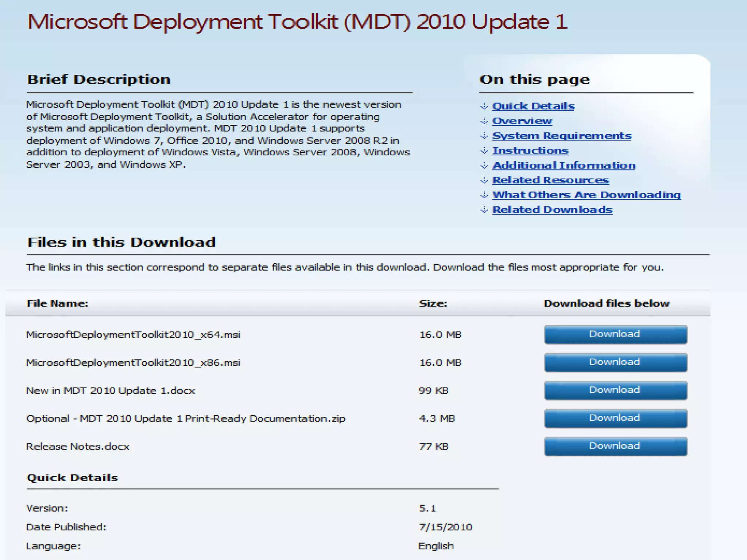Go to the Instructions link
The height and width of the screenshot is (560, 747).
[x=530, y=151]
